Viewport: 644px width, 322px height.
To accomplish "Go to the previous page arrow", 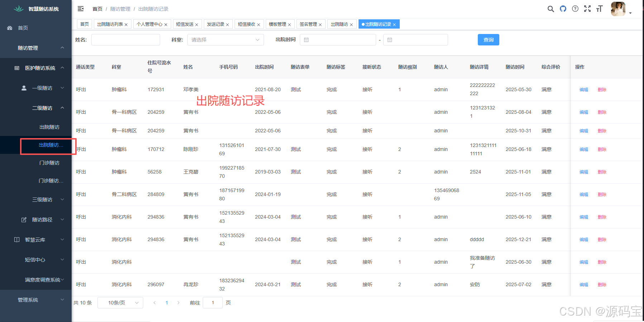I will tap(154, 303).
